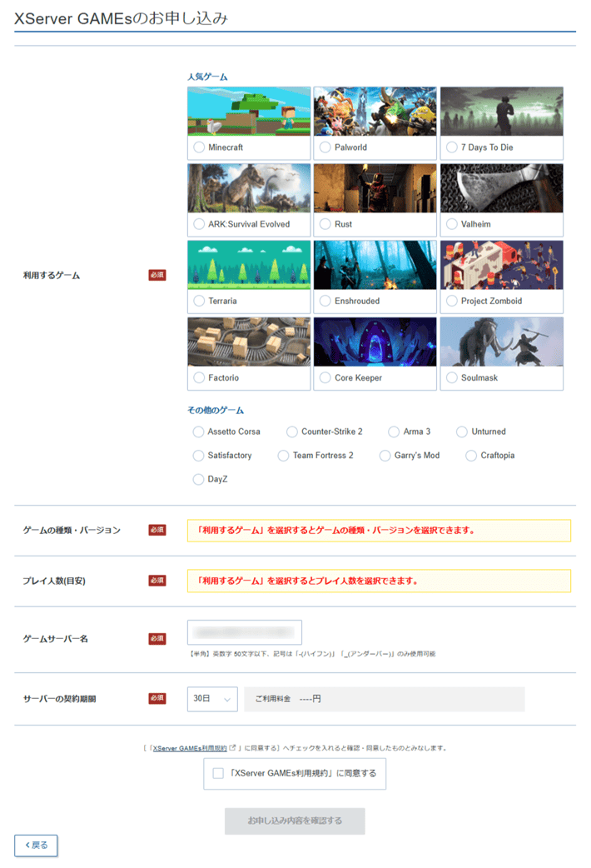The height and width of the screenshot is (868, 591).
Task: Choose the DayZ radio option
Action: coord(198,479)
